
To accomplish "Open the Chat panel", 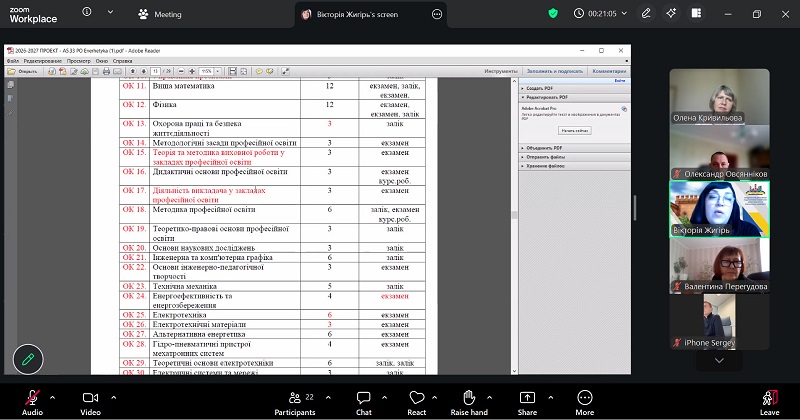I will click(364, 399).
